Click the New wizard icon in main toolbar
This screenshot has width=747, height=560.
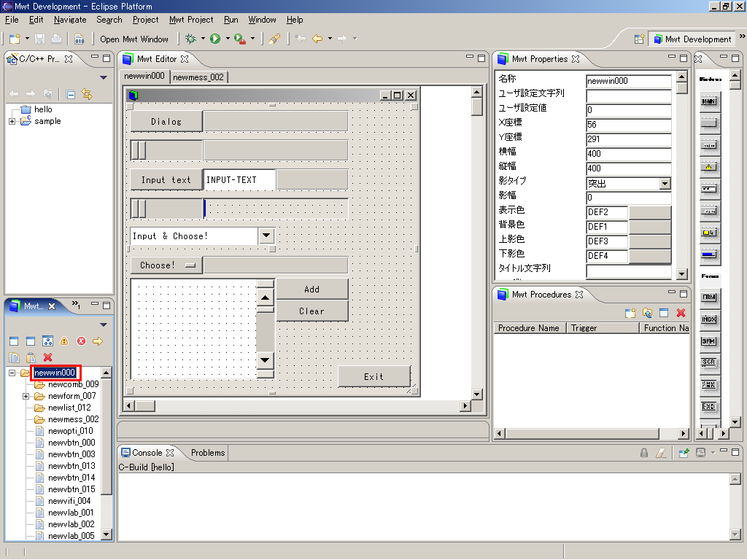click(15, 39)
